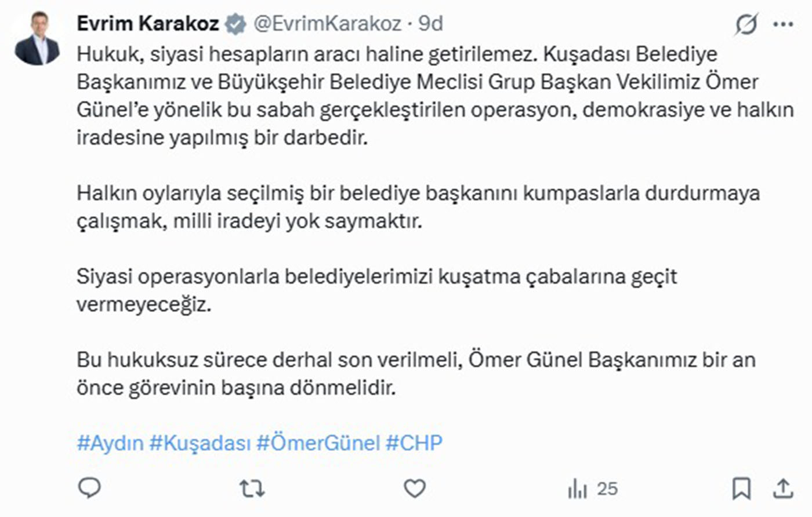Click the 9d timestamp
This screenshot has height=517, width=812.
[430, 24]
